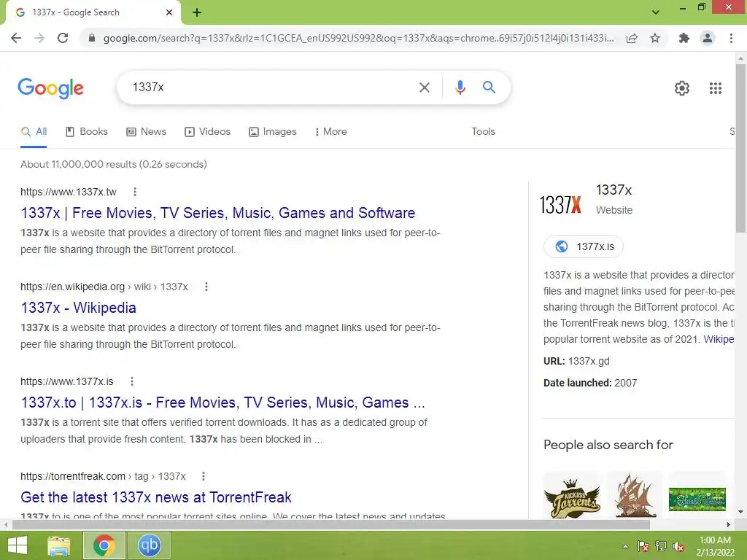The width and height of the screenshot is (747, 560).
Task: Click the muted volume tray icon
Action: [678, 546]
